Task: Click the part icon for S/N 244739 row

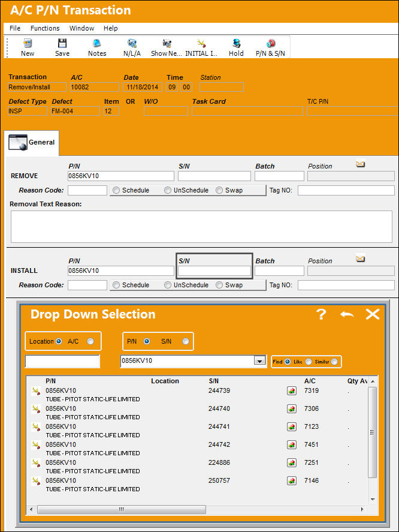Action: pos(36,391)
